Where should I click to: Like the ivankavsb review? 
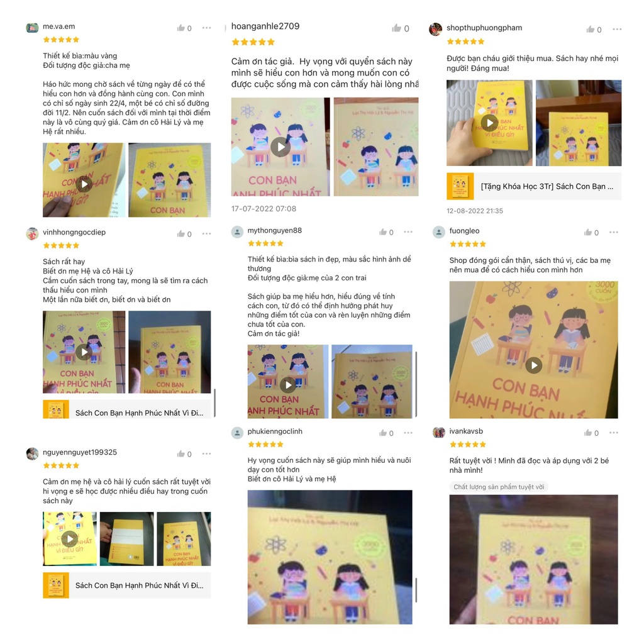tap(588, 433)
